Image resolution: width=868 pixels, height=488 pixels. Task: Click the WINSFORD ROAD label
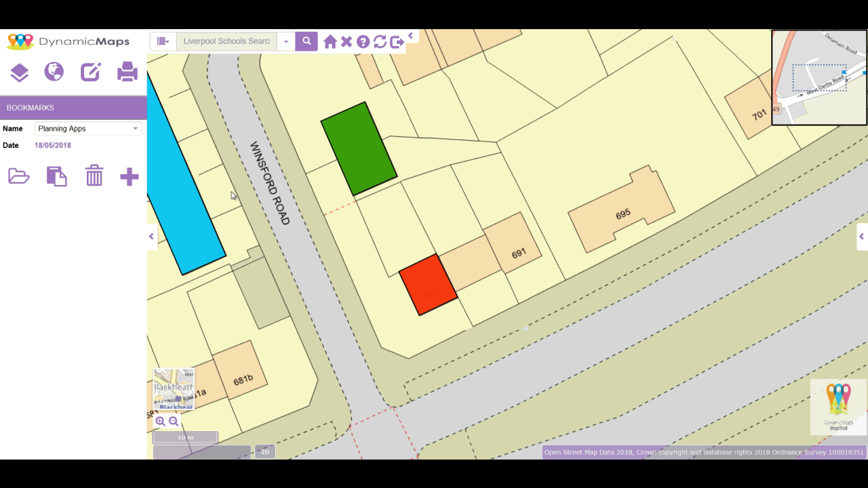tap(270, 183)
